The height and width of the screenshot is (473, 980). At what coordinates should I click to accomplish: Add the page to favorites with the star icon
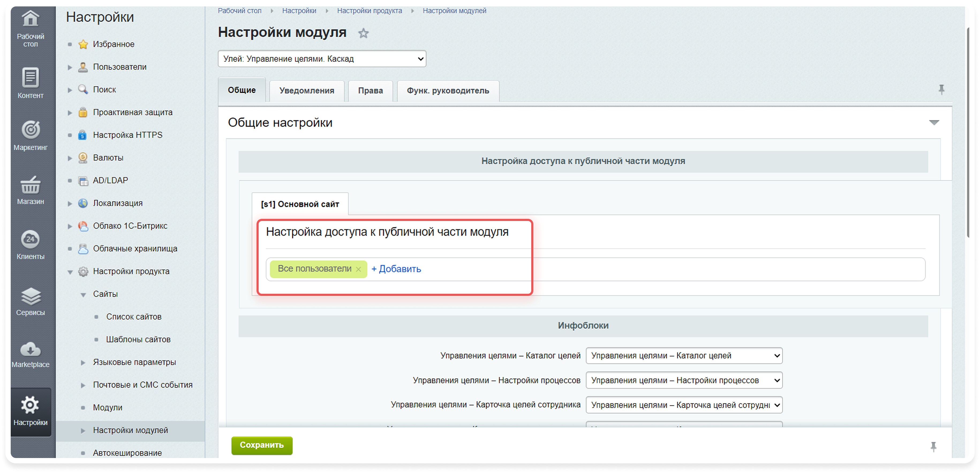(x=363, y=33)
